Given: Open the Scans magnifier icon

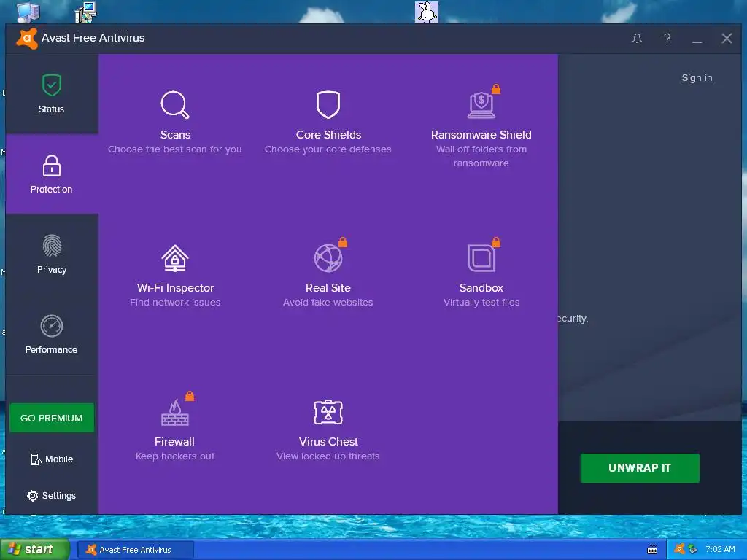Looking at the screenshot, I should coord(175,104).
